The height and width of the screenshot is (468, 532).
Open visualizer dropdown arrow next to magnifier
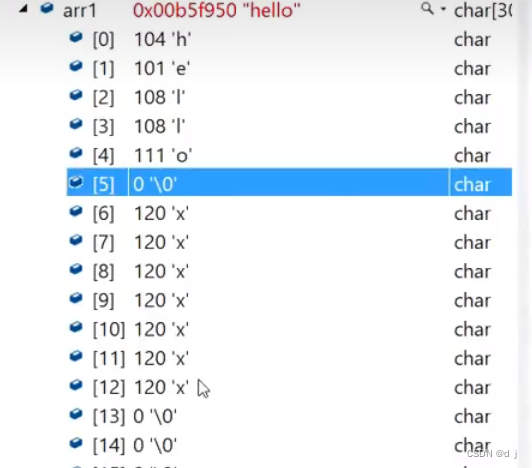(443, 10)
